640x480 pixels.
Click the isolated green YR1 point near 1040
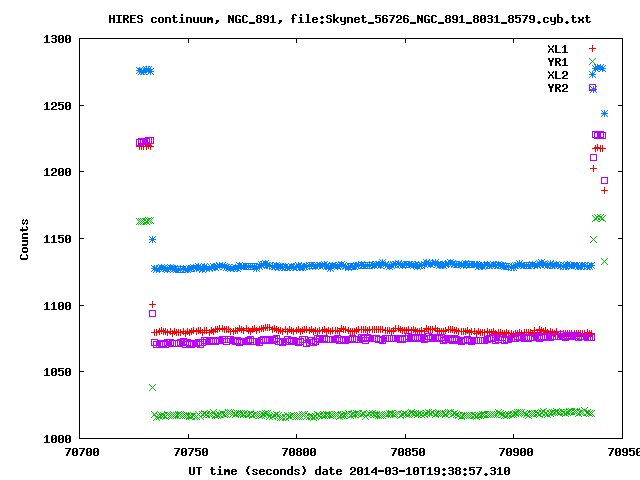[x=152, y=387]
